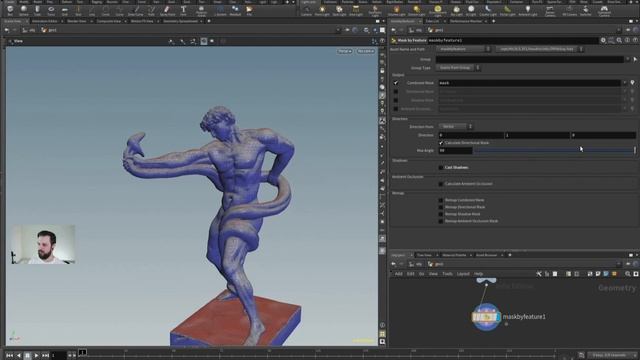Switch to the Geometry Spreadsheet tab

[181, 21]
